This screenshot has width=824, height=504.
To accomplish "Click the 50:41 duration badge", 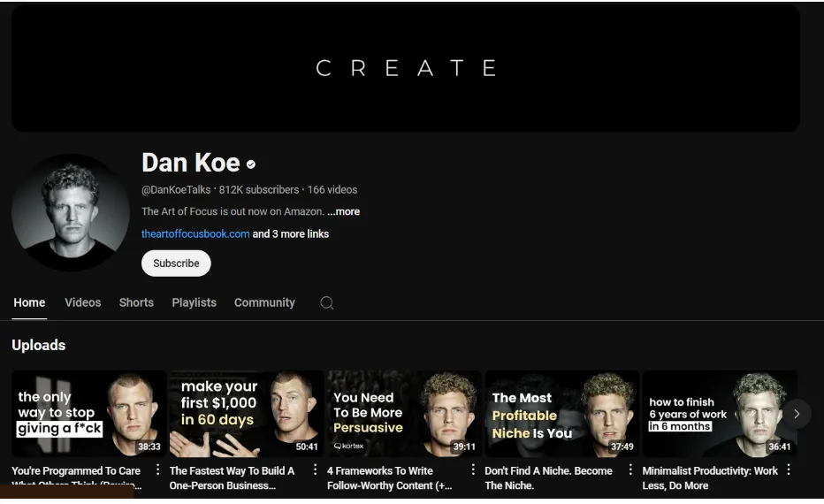I will pos(307,447).
